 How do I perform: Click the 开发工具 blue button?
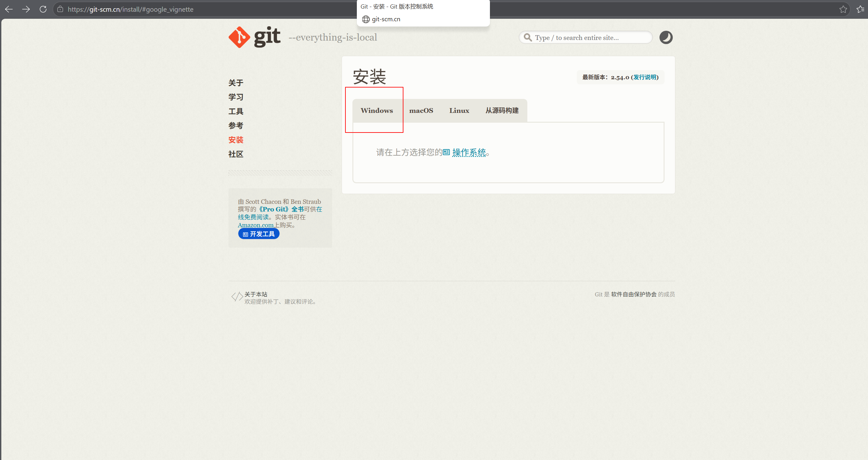[259, 234]
